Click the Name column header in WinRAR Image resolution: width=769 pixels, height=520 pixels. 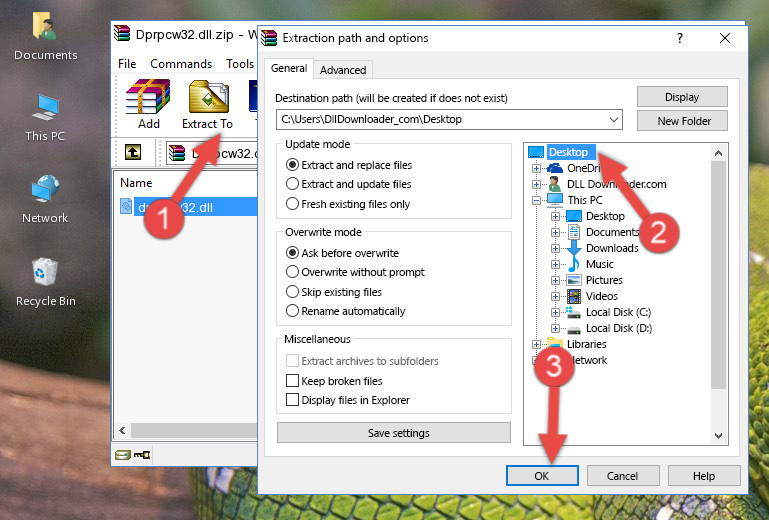[x=136, y=183]
